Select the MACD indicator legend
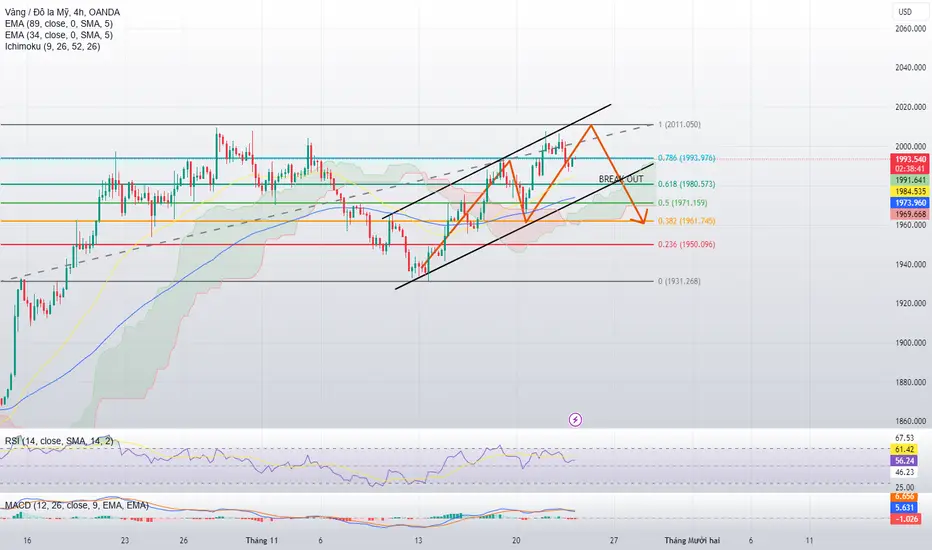The width and height of the screenshot is (932, 550). (77, 505)
